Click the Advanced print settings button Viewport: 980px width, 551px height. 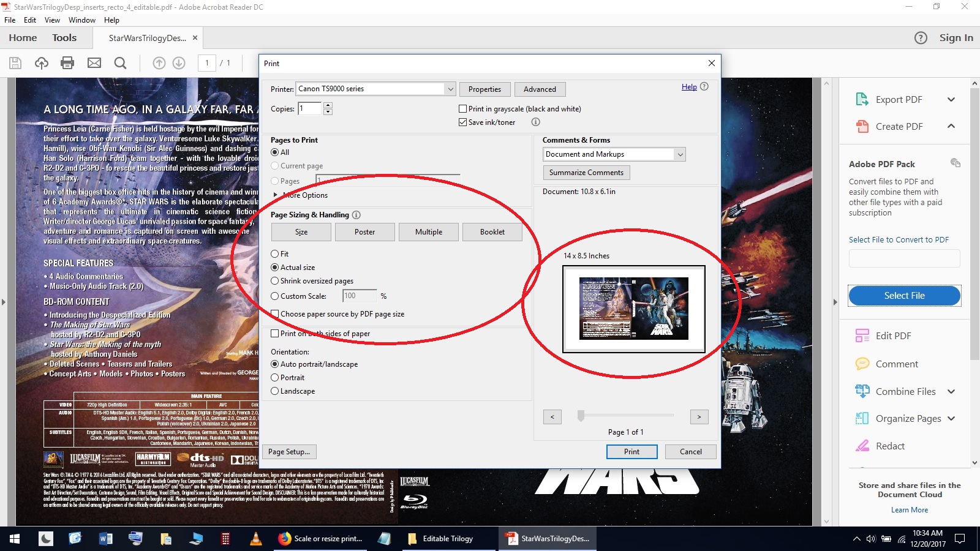pyautogui.click(x=540, y=89)
